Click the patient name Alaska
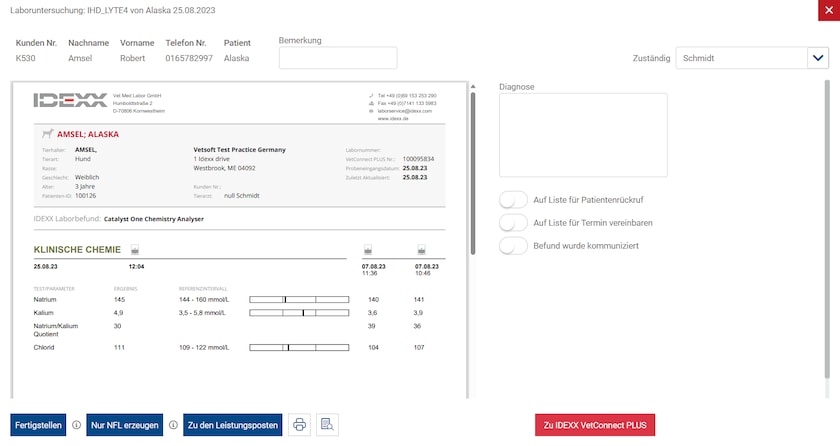Screen dimensions: 840x446 coord(236,58)
